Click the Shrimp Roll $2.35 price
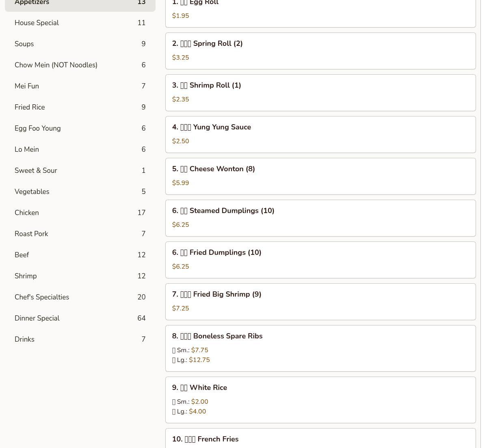This screenshot has height=448, width=489. coord(180,99)
